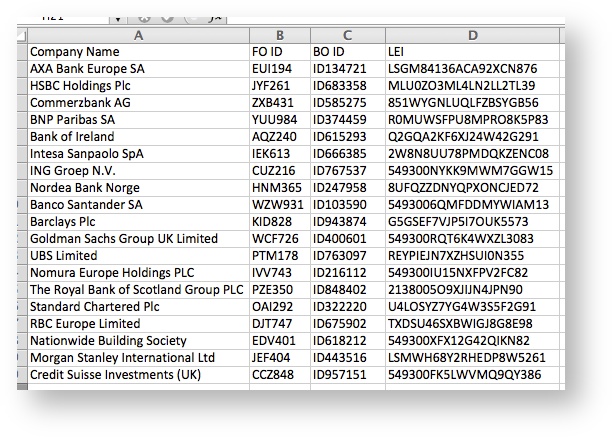613x438 pixels.
Task: Select 'The Royal Bank of Scotland Group PLC' cell
Action: pyautogui.click(x=138, y=290)
